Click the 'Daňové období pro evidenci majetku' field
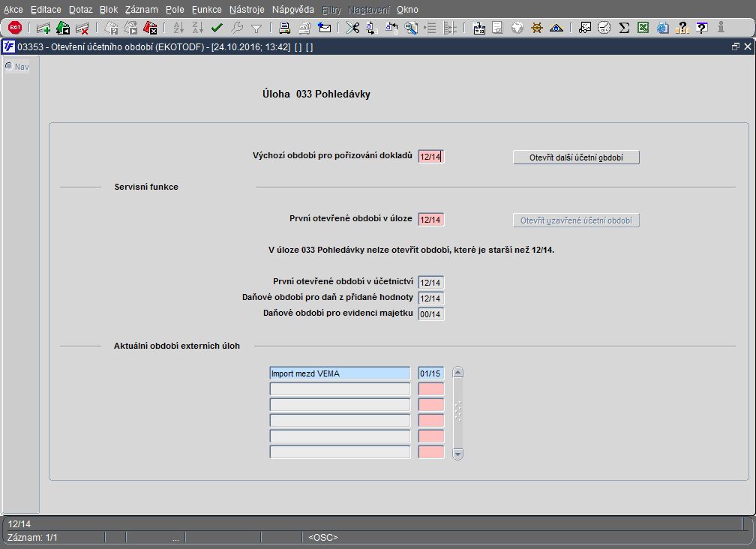Image resolution: width=756 pixels, height=549 pixels. point(431,314)
